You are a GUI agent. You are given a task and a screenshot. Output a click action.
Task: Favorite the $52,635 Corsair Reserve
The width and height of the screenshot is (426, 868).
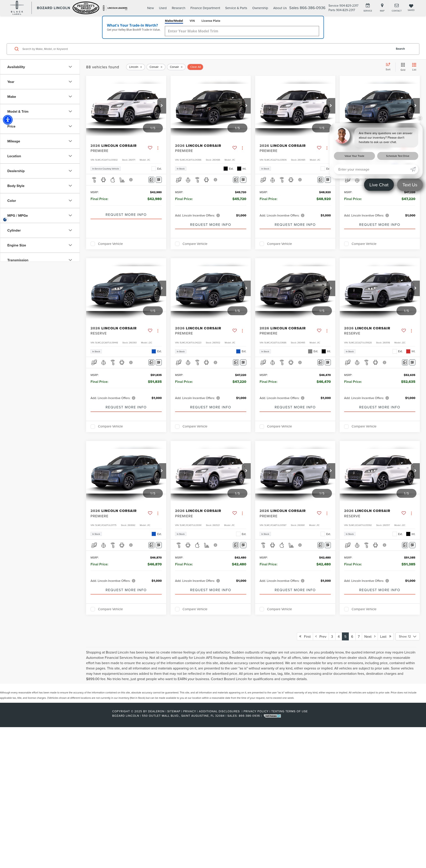coord(403,331)
